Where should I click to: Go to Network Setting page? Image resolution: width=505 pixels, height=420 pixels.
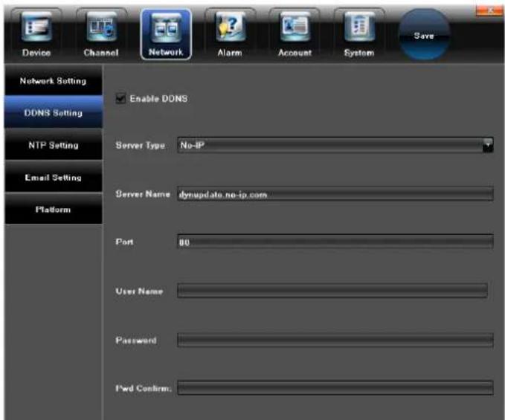54,80
